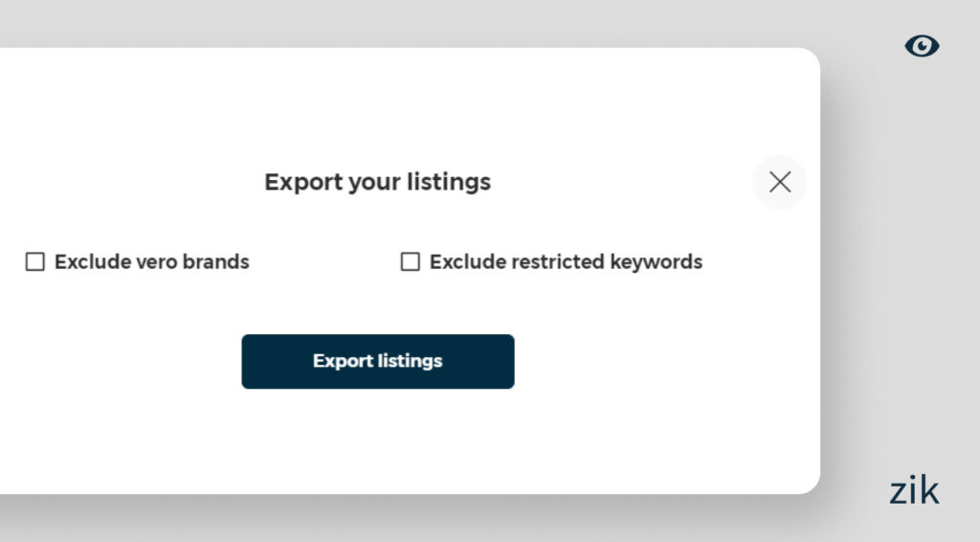Dismiss the dialog with the X icon
The height and width of the screenshot is (542, 980).
click(x=780, y=182)
